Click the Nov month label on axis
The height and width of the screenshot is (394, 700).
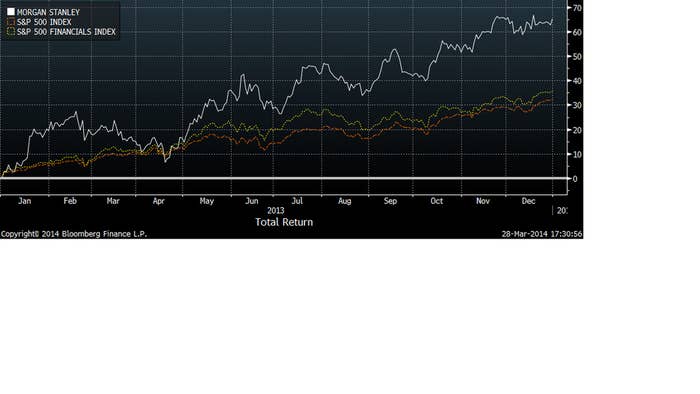coord(483,201)
